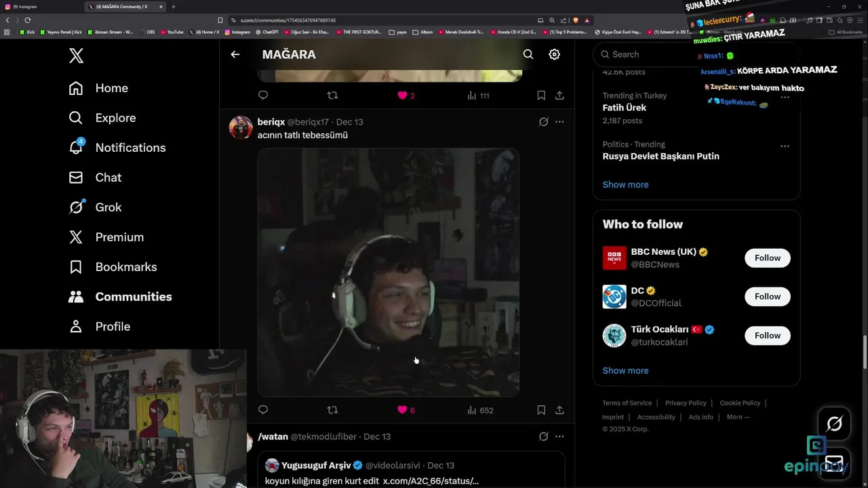Ask Grok about beriqx's post
This screenshot has height=488, width=868.
tap(543, 122)
